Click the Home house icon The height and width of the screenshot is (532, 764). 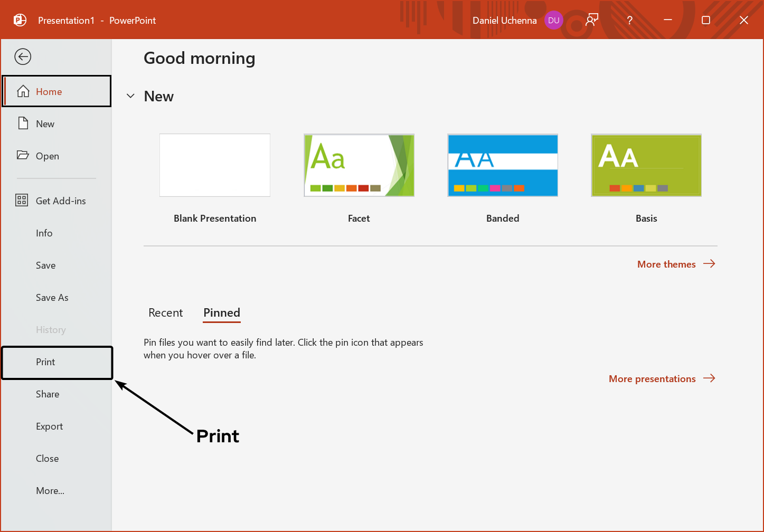(23, 91)
